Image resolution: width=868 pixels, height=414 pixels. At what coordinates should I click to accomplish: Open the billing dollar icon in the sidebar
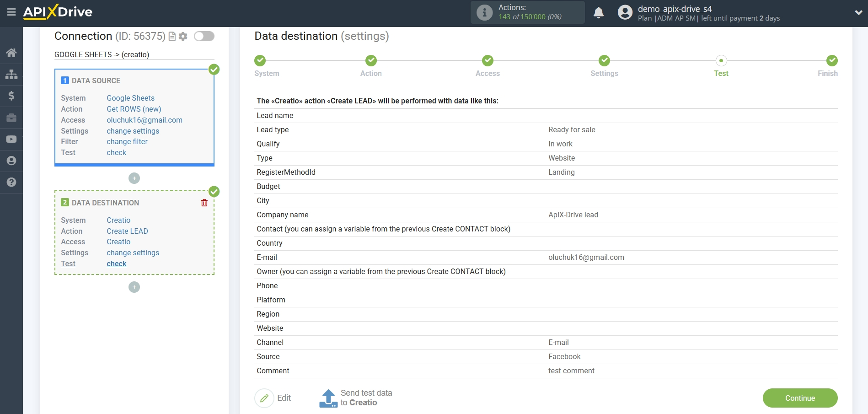11,96
